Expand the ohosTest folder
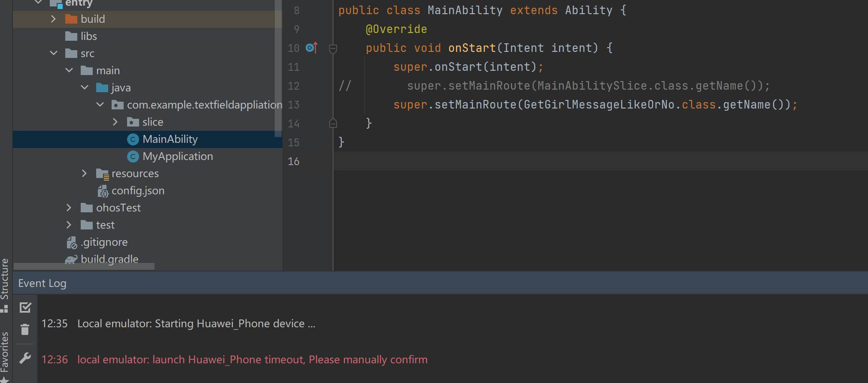Screen dimensions: 868x383 coord(69,208)
